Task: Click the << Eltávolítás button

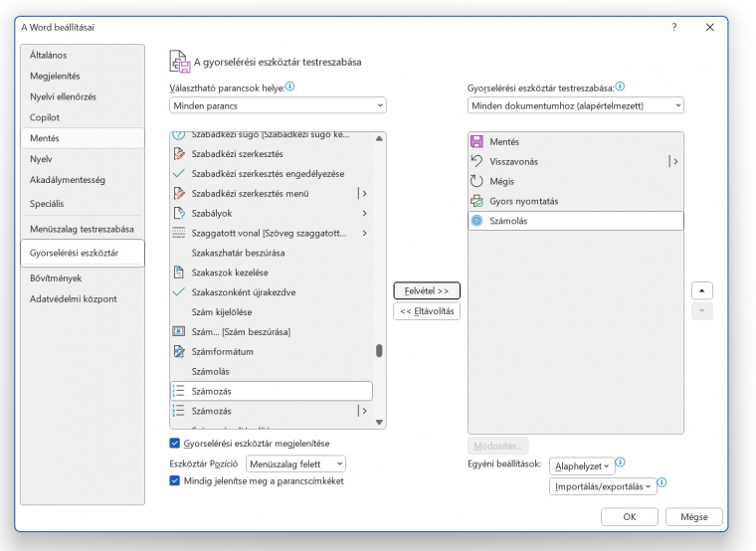Action: click(x=427, y=311)
